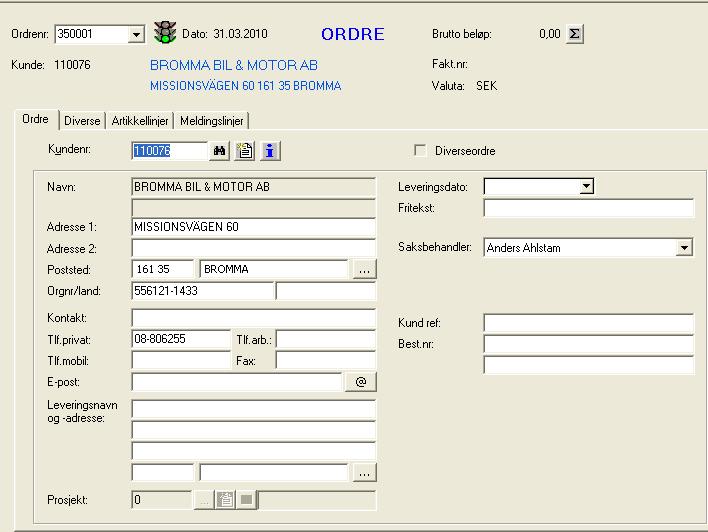Go to the Meldingslinjer tab
The image size is (708, 532).
[212, 121]
